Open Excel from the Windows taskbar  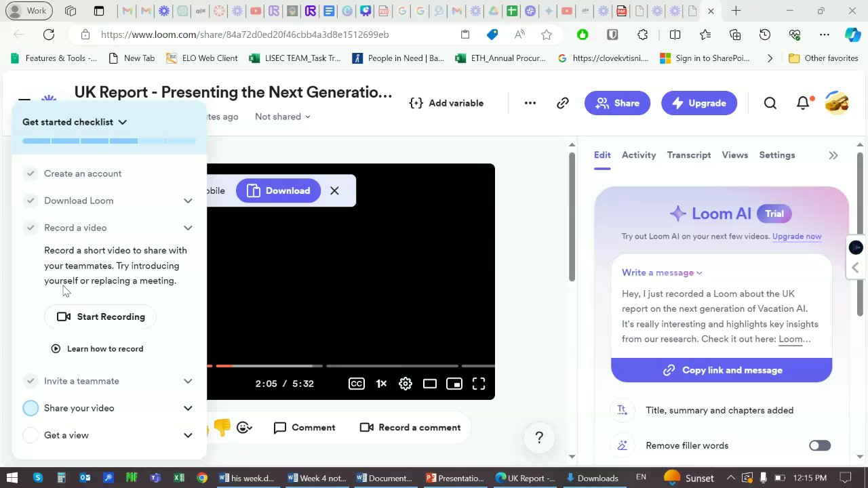(x=179, y=478)
